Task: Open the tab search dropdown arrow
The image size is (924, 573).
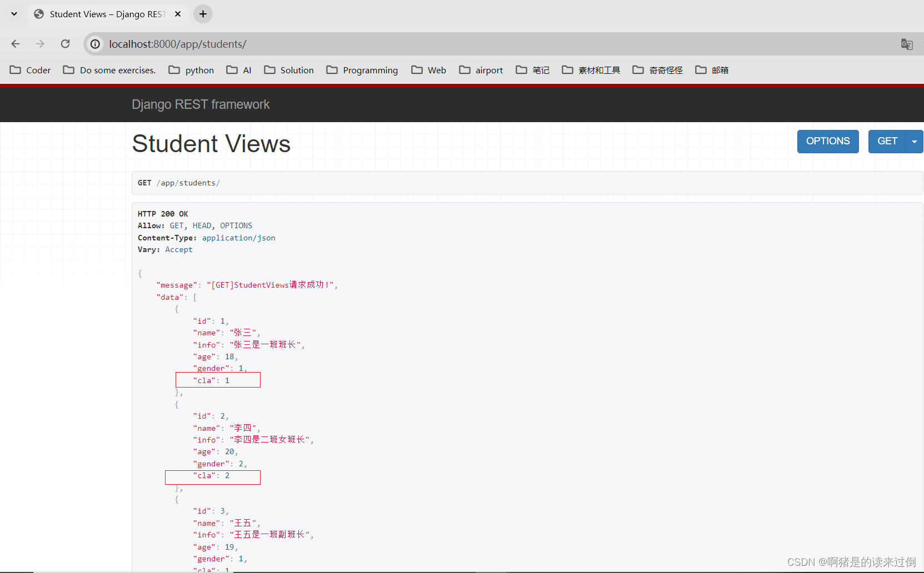Action: tap(14, 14)
